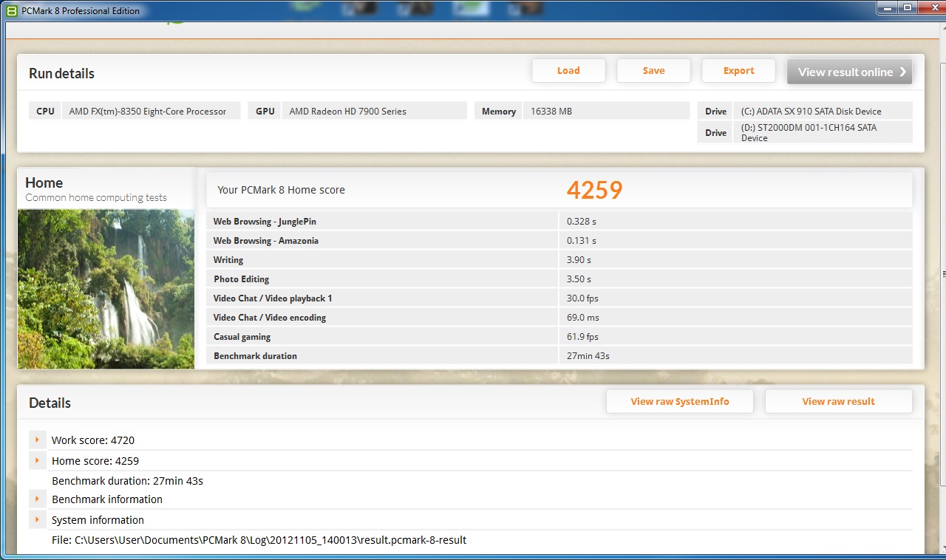946x560 pixels.
Task: Click the Run details heading
Action: click(61, 73)
